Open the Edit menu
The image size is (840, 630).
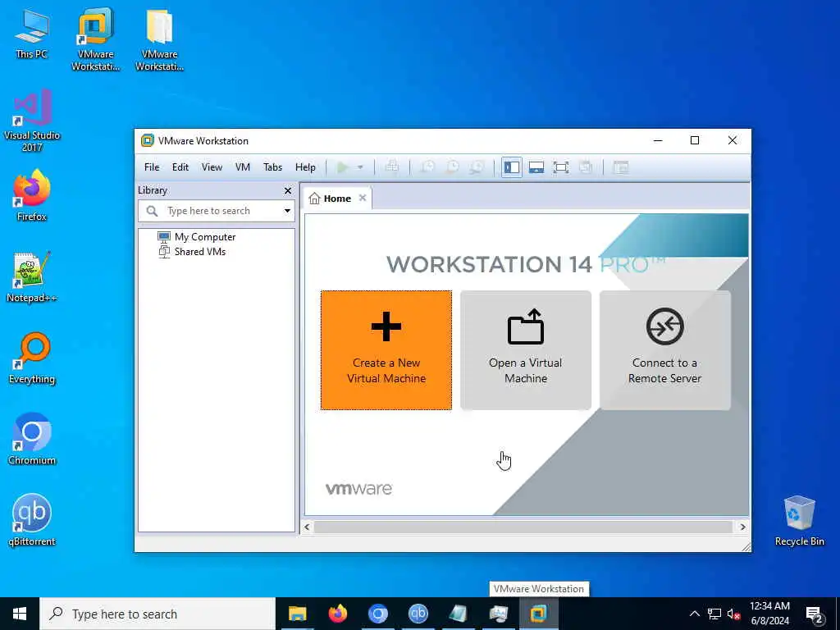pyautogui.click(x=180, y=167)
